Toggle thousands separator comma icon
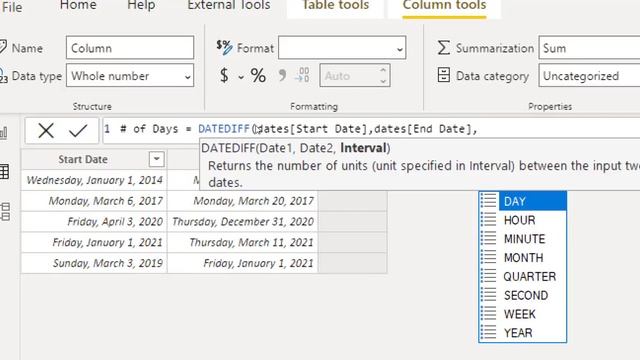Image resolution: width=640 pixels, height=360 pixels. pos(282,76)
